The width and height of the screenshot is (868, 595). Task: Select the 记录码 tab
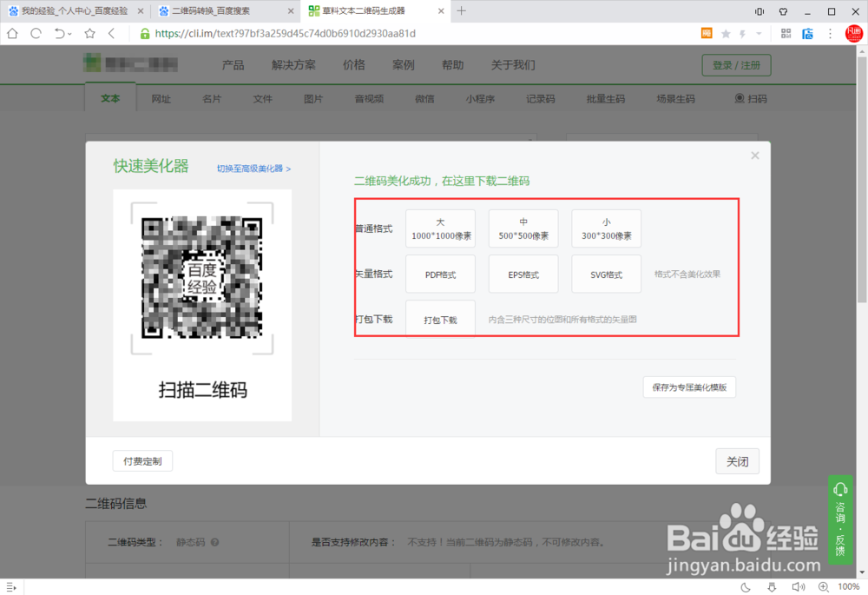540,99
